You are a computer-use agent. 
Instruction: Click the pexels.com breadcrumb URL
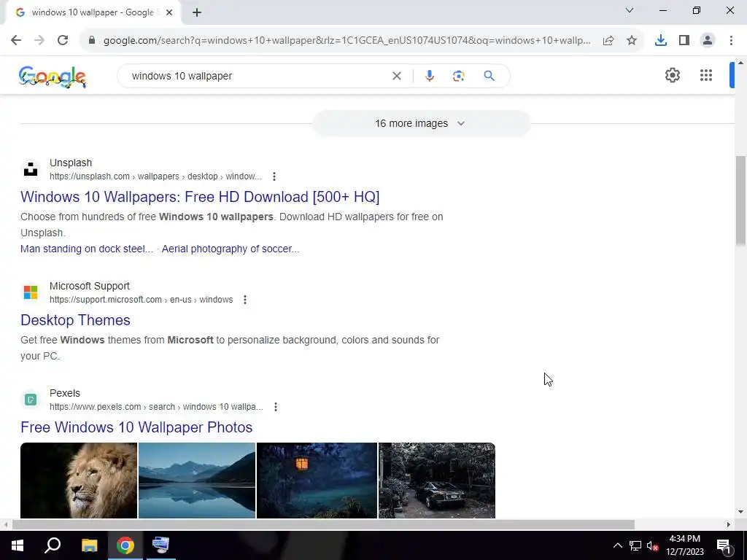coord(156,407)
